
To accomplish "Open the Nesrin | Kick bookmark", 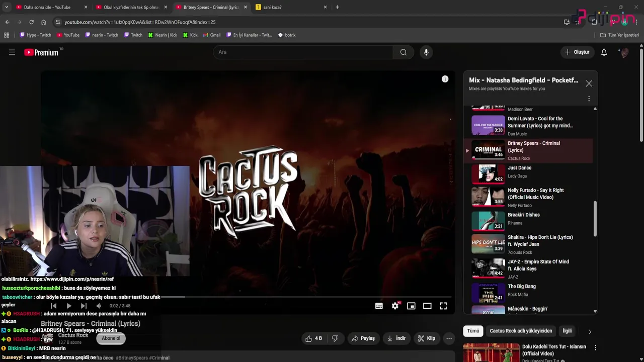I will [163, 35].
